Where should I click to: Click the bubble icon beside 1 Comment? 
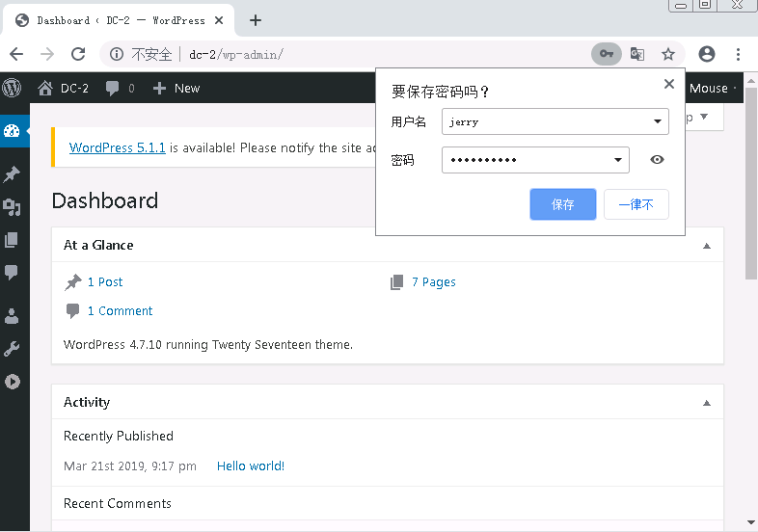pos(72,311)
